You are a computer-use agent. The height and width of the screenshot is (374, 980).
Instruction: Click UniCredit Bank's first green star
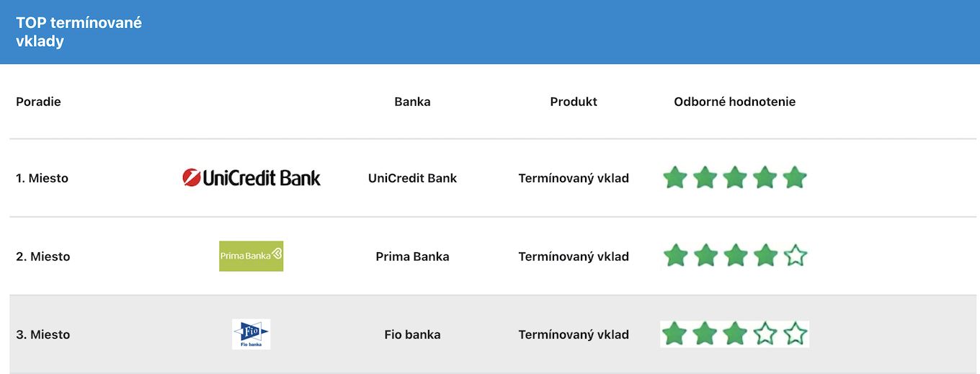(x=674, y=177)
